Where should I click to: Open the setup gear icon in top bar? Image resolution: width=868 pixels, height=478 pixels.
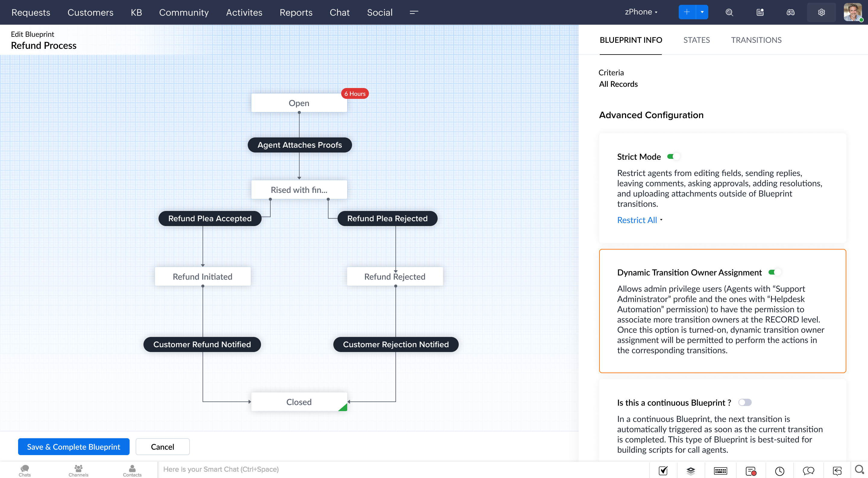(821, 12)
